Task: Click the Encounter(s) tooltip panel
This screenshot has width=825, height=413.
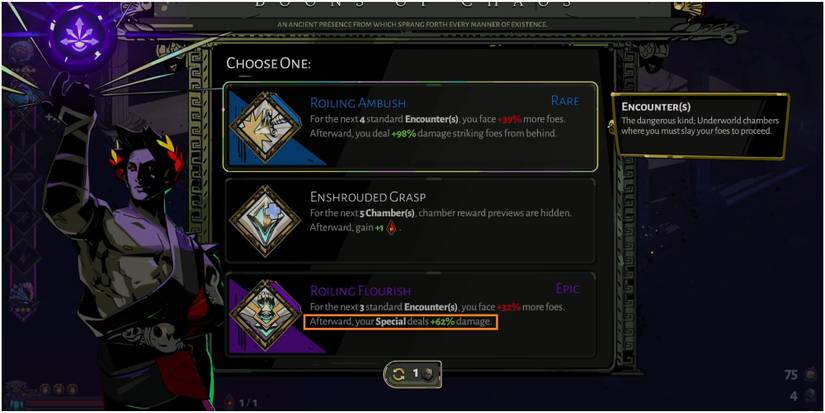Action: click(699, 126)
